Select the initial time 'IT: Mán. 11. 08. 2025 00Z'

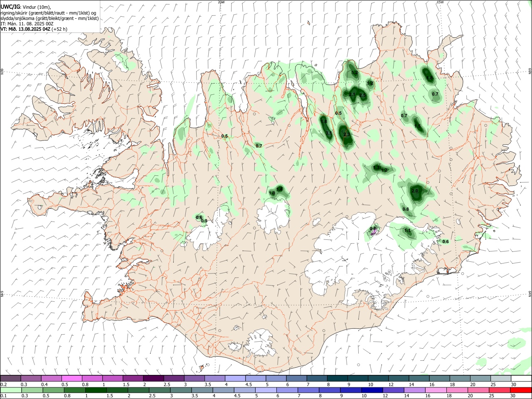[x=27, y=24]
